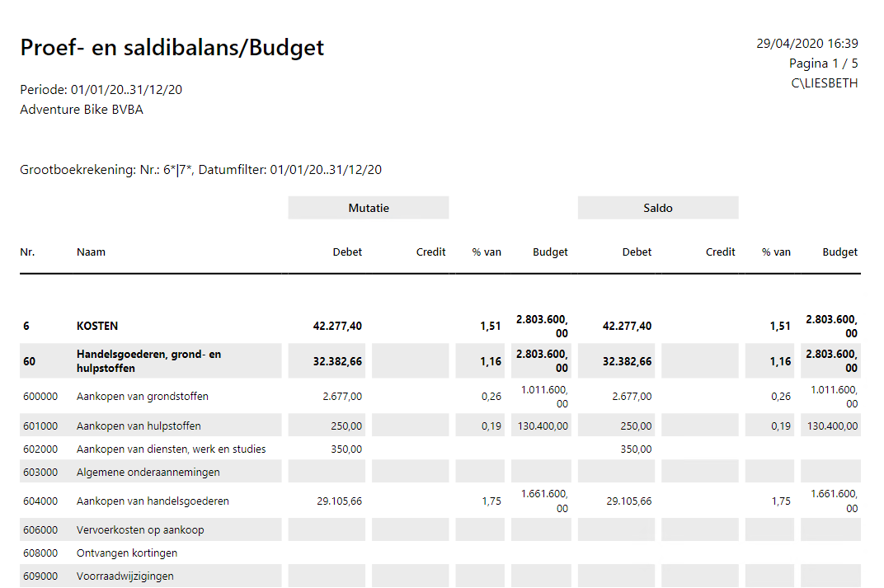This screenshot has width=884, height=588.
Task: Click the % van header under Saldo
Action: click(x=776, y=252)
